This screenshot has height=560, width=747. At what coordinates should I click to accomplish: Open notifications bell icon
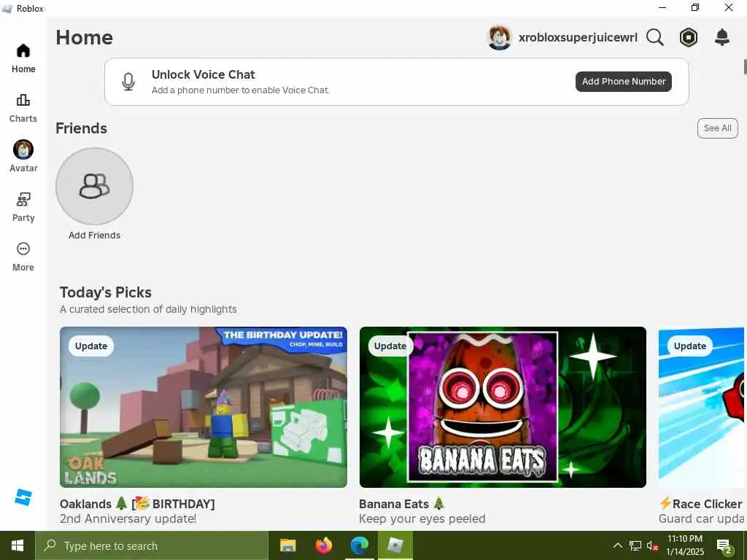pos(722,37)
